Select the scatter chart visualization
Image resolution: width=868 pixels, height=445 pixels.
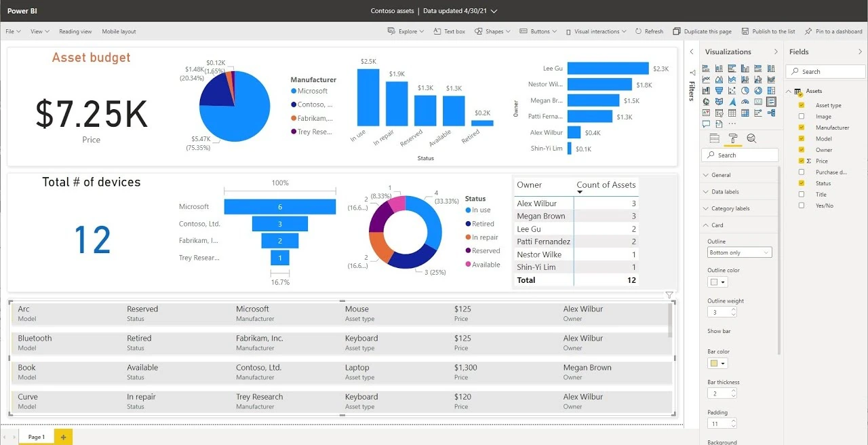[732, 90]
